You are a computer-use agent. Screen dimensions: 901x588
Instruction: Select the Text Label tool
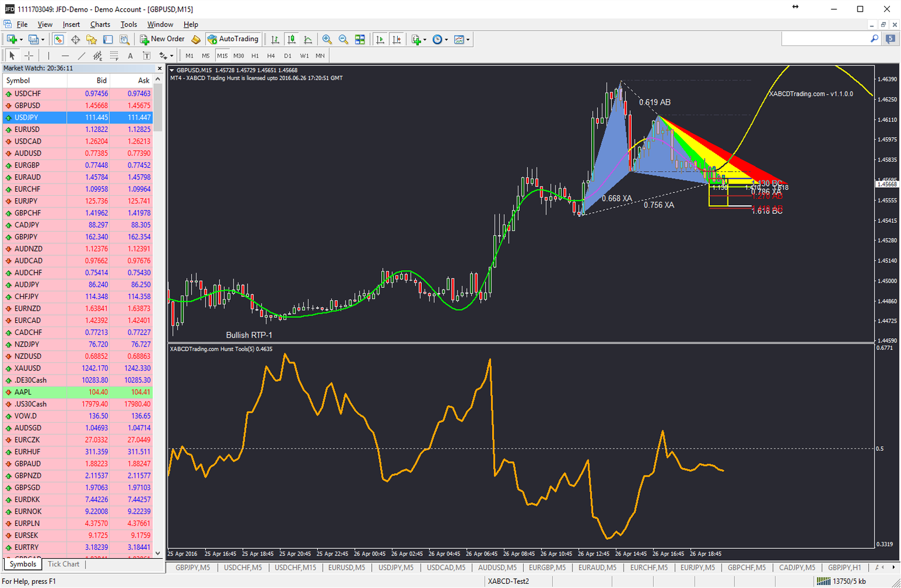pos(147,56)
